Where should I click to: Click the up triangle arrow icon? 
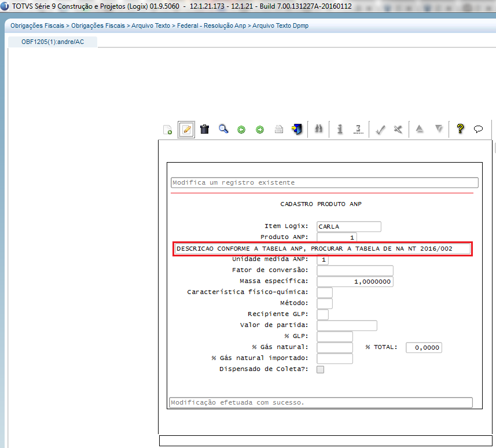(420, 128)
